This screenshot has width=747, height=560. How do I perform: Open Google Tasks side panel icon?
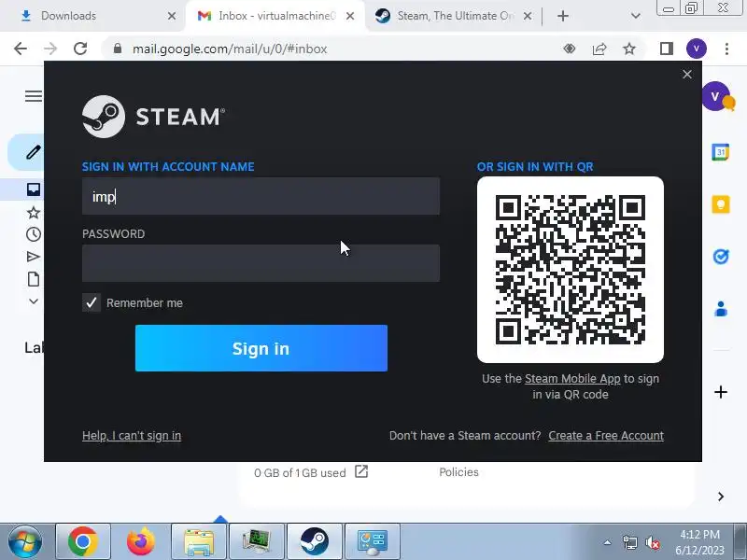click(720, 258)
